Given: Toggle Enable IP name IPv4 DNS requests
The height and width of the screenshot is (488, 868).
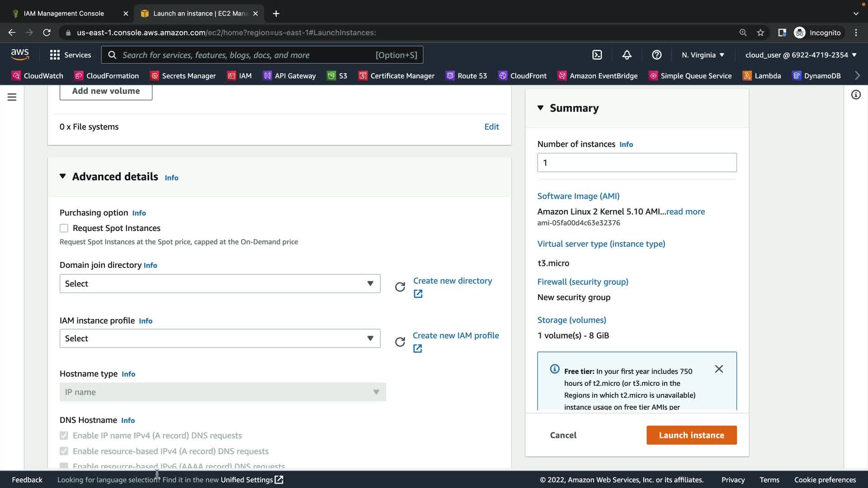Looking at the screenshot, I should click(x=64, y=436).
